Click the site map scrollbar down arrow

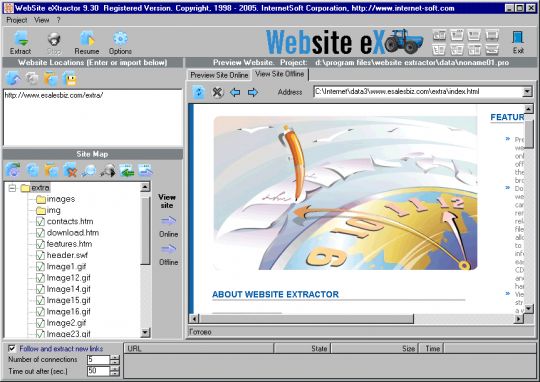pos(145,332)
